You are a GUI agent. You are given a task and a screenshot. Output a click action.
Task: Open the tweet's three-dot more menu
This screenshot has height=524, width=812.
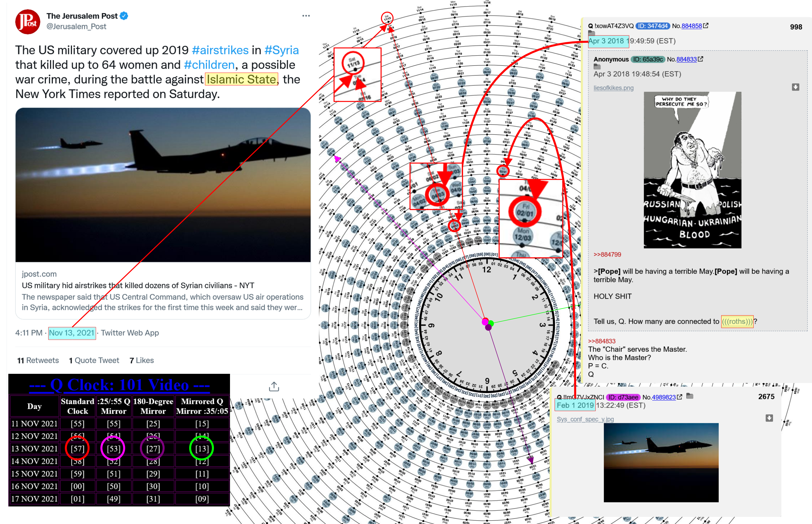click(x=306, y=16)
